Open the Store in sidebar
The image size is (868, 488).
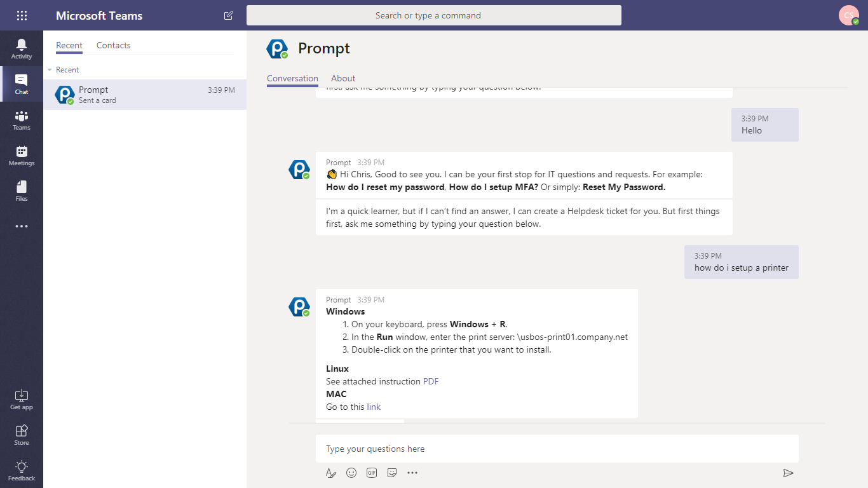point(22,435)
